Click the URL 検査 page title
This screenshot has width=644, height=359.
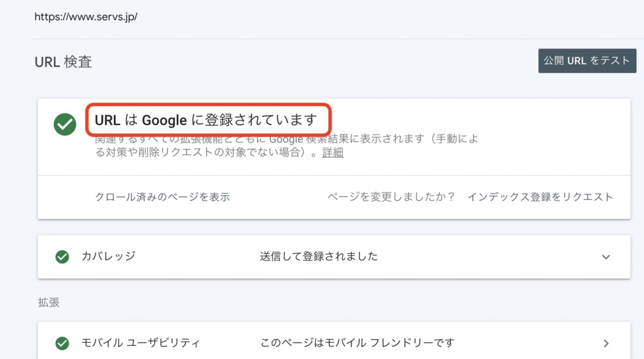click(64, 62)
